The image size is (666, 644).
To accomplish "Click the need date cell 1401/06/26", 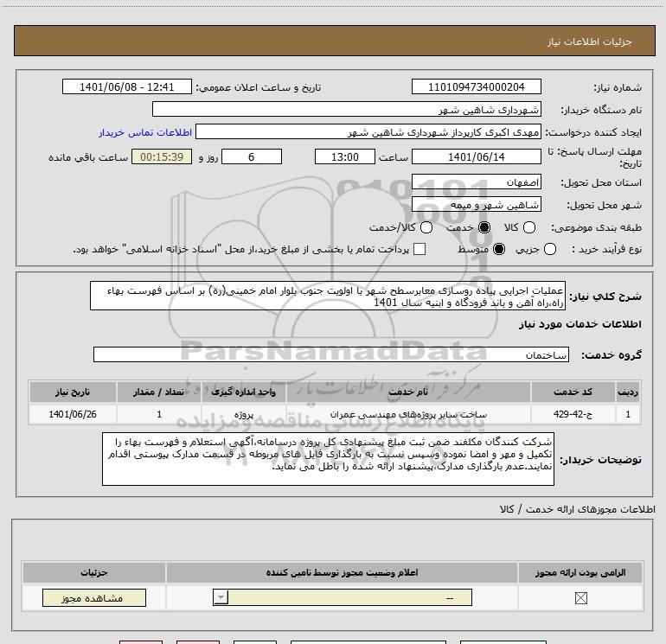I will 73,414.
